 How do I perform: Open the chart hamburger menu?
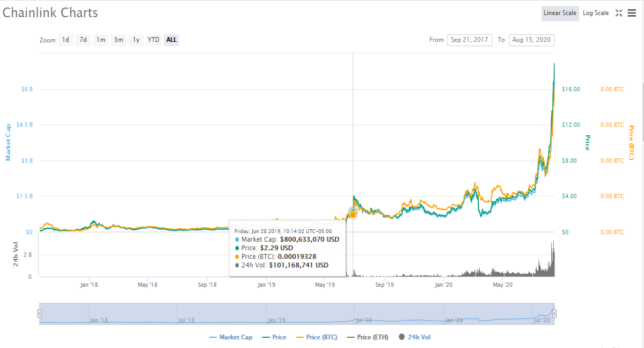pos(632,13)
